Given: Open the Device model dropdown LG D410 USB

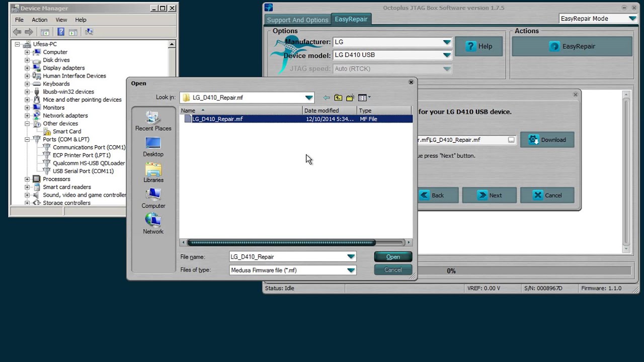Looking at the screenshot, I should point(392,55).
